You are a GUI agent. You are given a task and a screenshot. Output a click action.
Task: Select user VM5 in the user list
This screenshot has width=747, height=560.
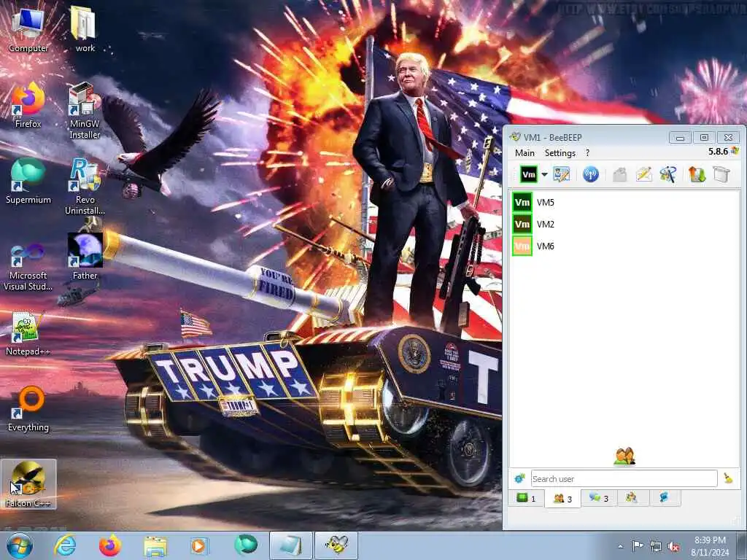624,203
